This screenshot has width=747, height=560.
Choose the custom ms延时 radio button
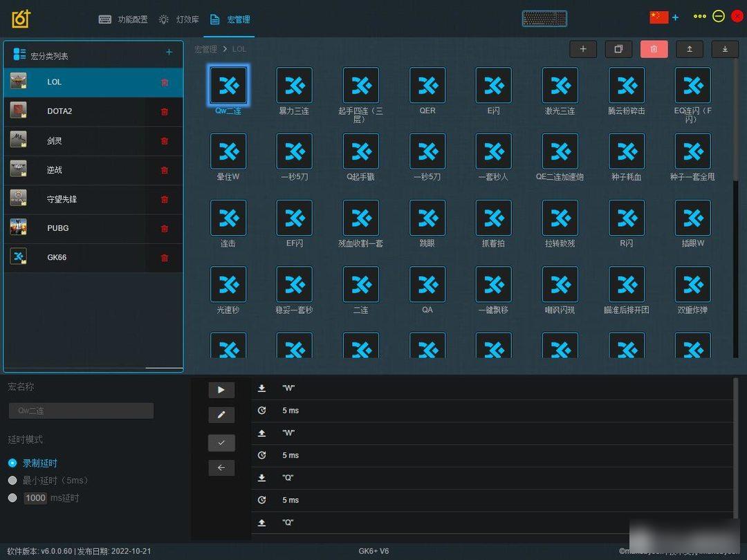point(12,498)
